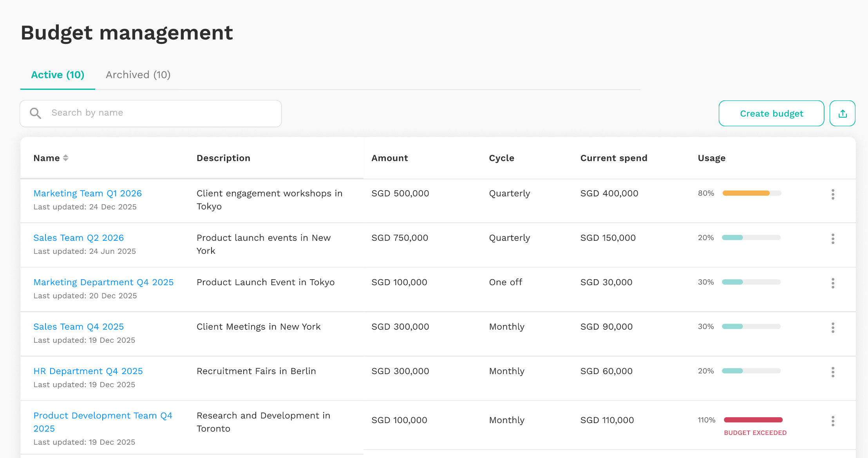Open more options for Sales Team Q4 2025
This screenshot has width=868, height=458.
tap(833, 327)
